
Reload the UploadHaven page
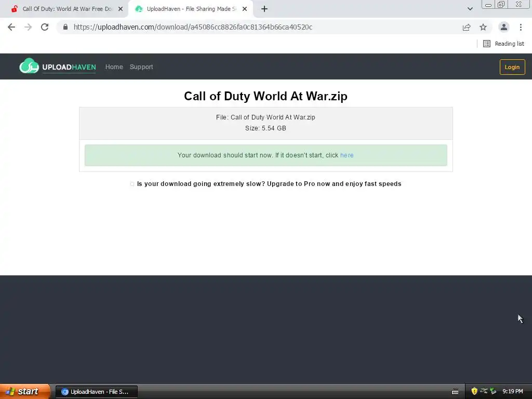coord(45,27)
